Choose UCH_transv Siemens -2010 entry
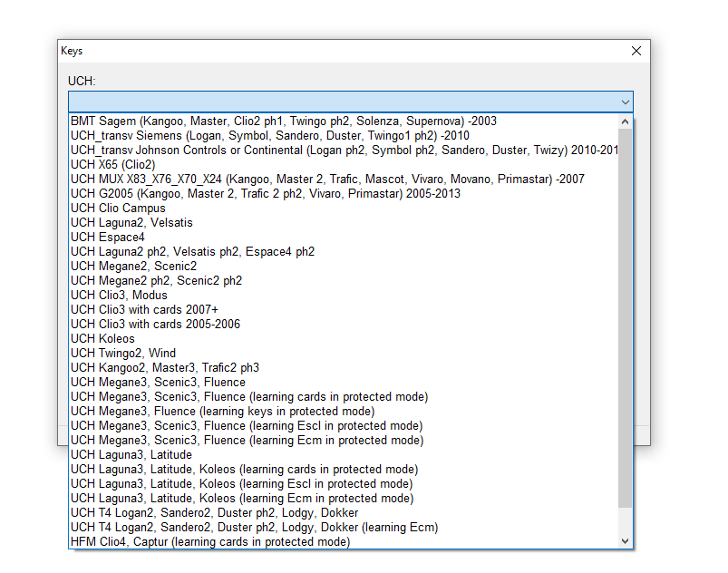 tap(344, 136)
